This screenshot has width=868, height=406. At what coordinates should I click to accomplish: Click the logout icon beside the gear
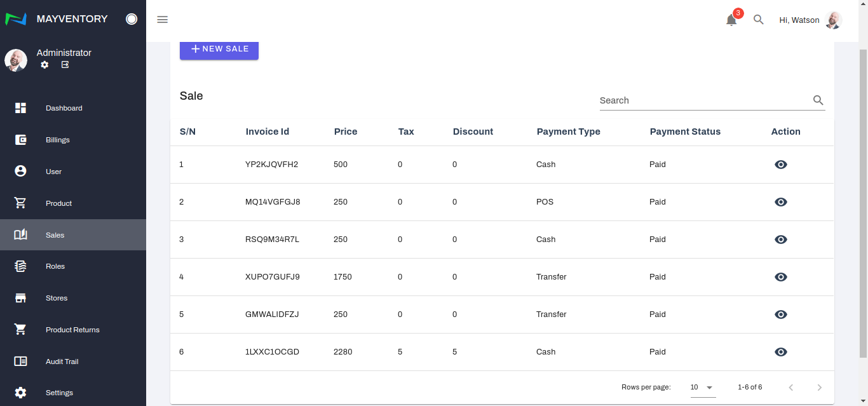point(65,65)
